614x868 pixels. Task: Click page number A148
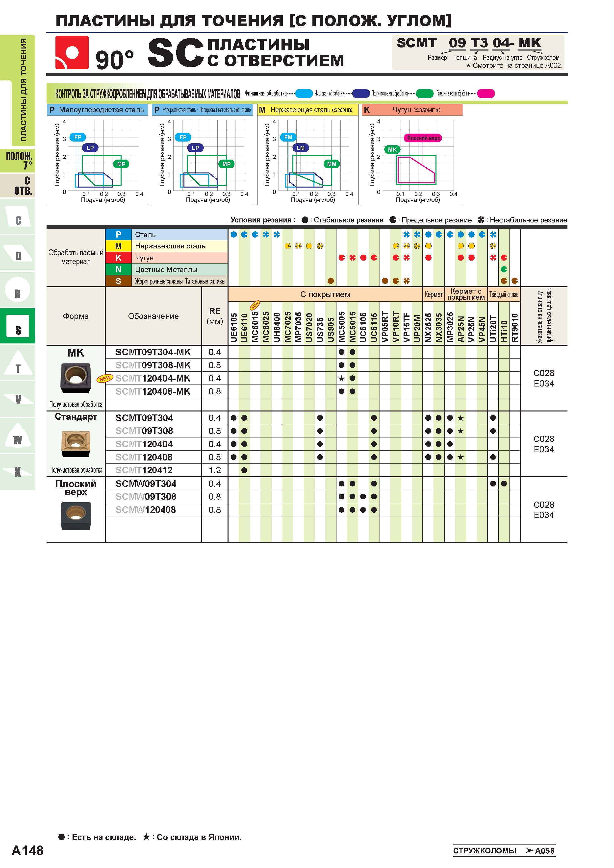28,851
